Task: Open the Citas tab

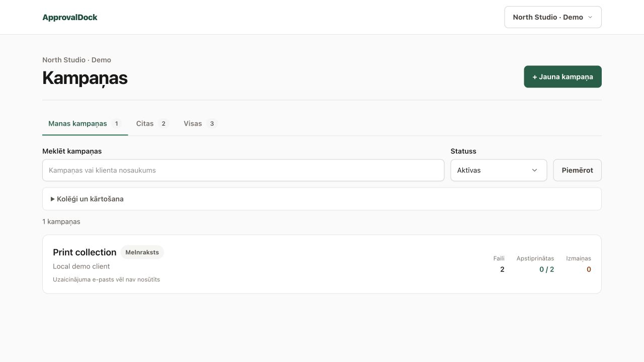Action: click(x=152, y=124)
